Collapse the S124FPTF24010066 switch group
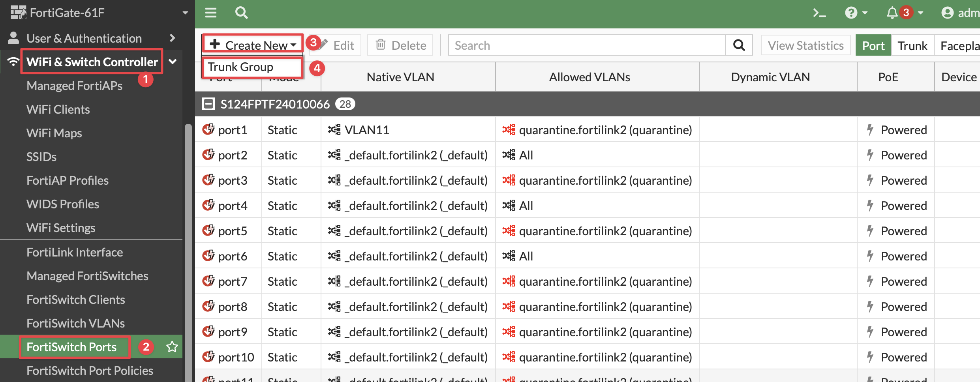Viewport: 980px width, 382px height. [208, 104]
